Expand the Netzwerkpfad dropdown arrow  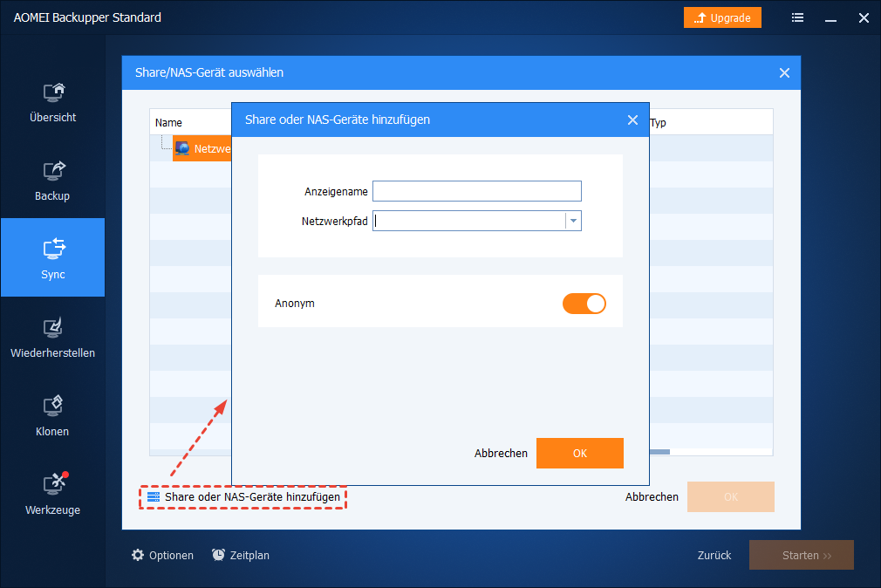pyautogui.click(x=573, y=221)
